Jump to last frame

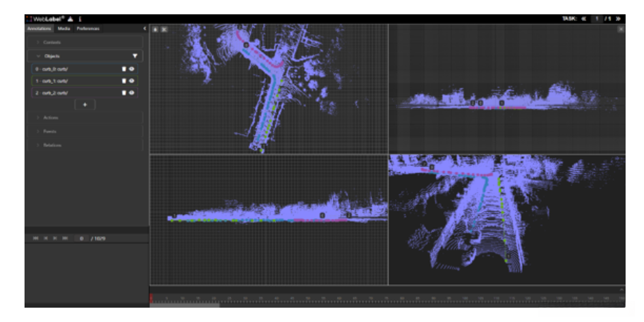[x=65, y=239]
